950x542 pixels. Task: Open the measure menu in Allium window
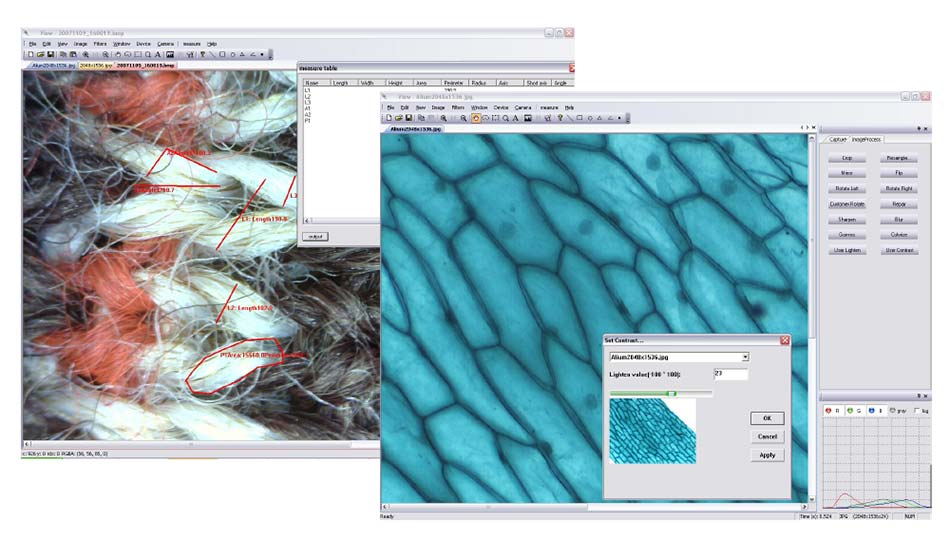549,107
